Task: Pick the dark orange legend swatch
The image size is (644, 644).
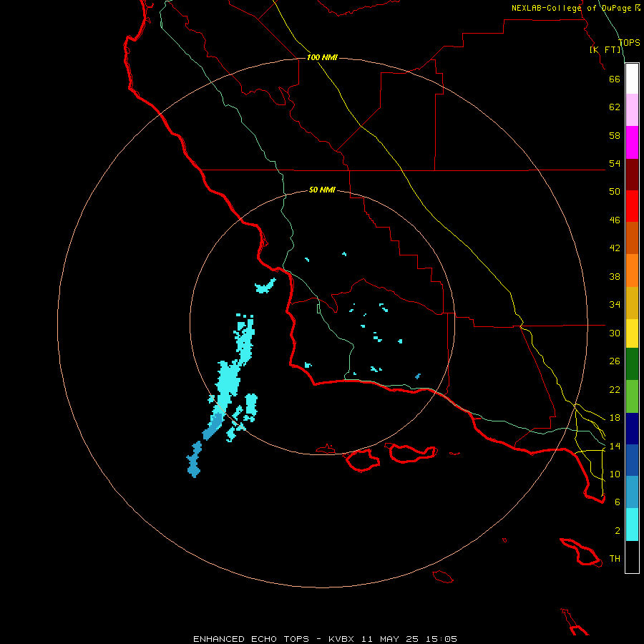Action: (x=632, y=238)
